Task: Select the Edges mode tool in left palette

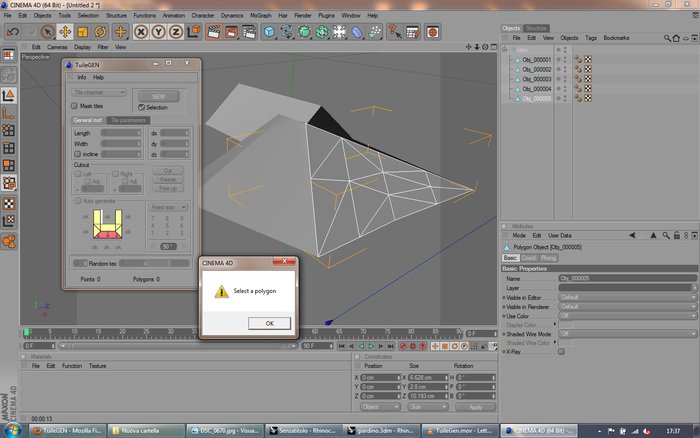Action: click(x=8, y=148)
